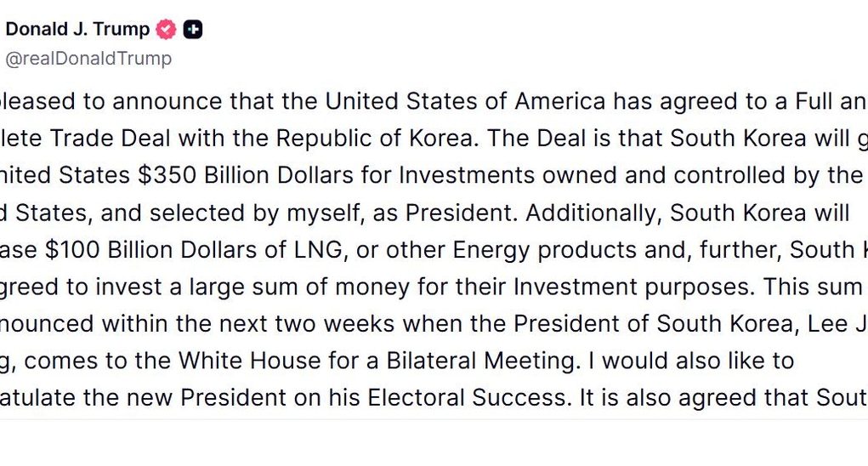The height and width of the screenshot is (466, 868).
Task: Click the red verified checkmark badge
Action: point(166,30)
